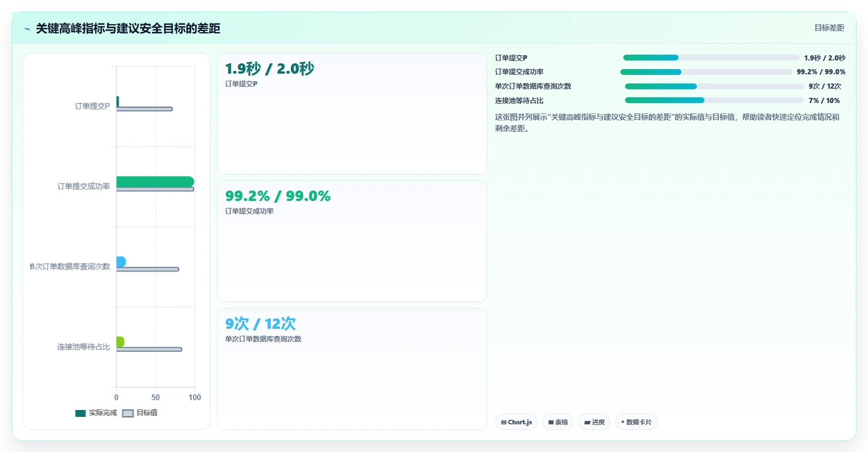The height and width of the screenshot is (452, 868).
Task: Click the 进度 tag chip
Action: point(594,422)
